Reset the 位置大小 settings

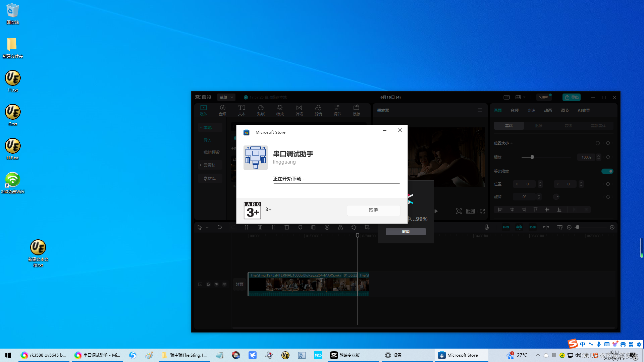click(598, 143)
